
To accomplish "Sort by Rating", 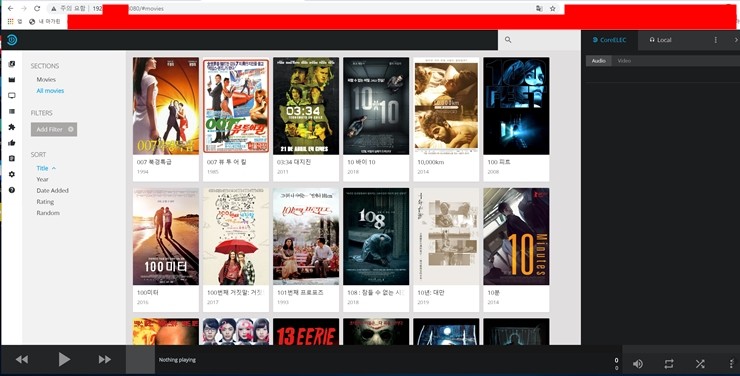I will click(x=45, y=202).
